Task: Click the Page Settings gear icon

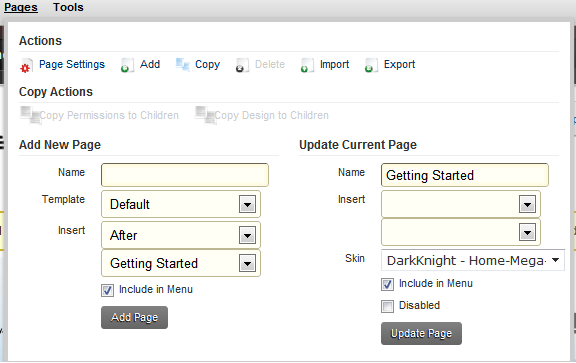Action: tap(26, 66)
